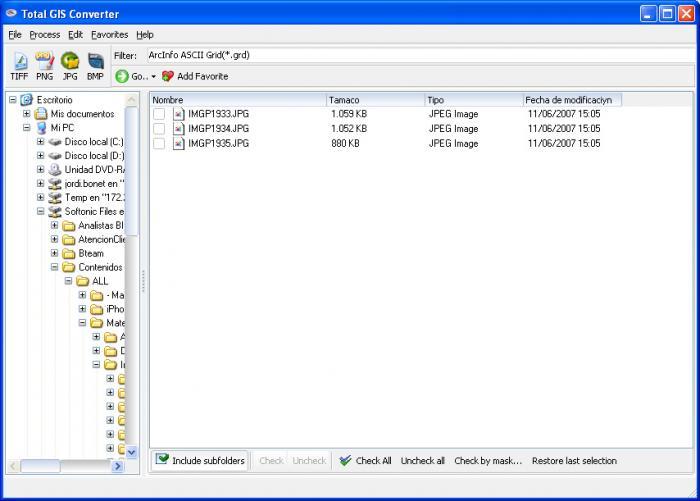Tick the checkbox for IMGP1934.JPG
The image size is (700, 501).
point(159,129)
